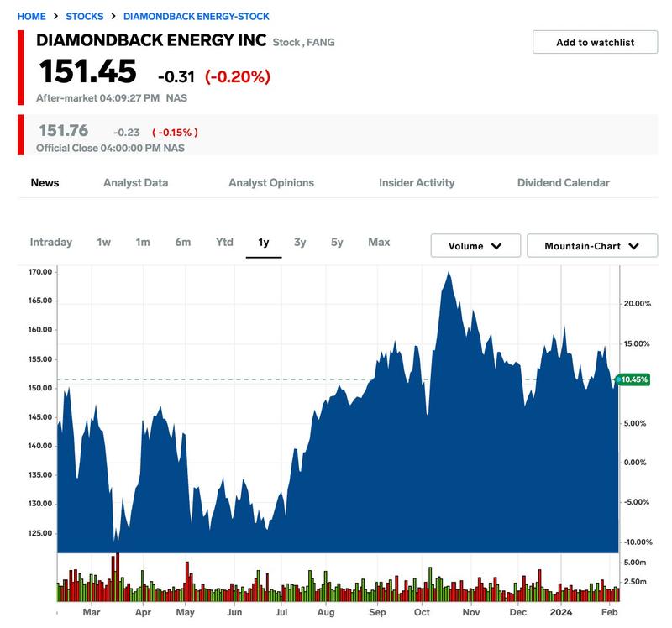Select the 1w chart range

click(103, 243)
